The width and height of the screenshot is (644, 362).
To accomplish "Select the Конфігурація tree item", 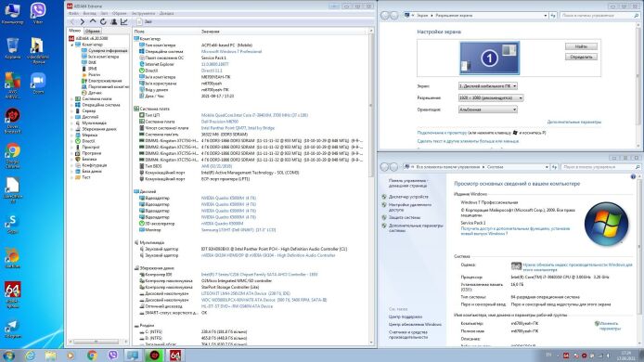I will 94,165.
